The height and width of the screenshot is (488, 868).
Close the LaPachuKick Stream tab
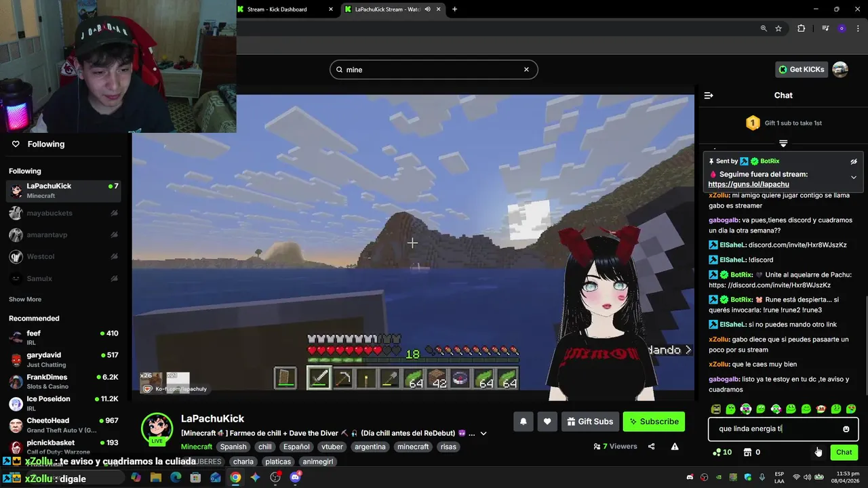click(x=439, y=9)
